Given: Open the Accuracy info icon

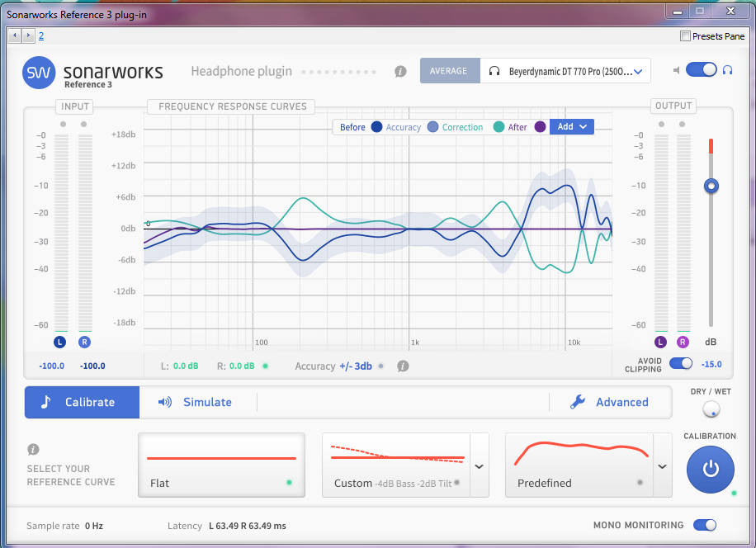Looking at the screenshot, I should 403,366.
